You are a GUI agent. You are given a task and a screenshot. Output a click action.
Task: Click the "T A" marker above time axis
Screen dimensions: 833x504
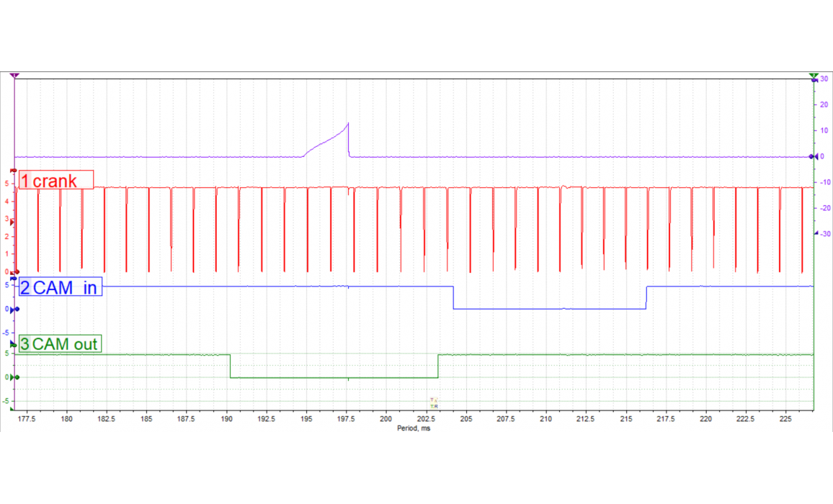[x=434, y=400]
